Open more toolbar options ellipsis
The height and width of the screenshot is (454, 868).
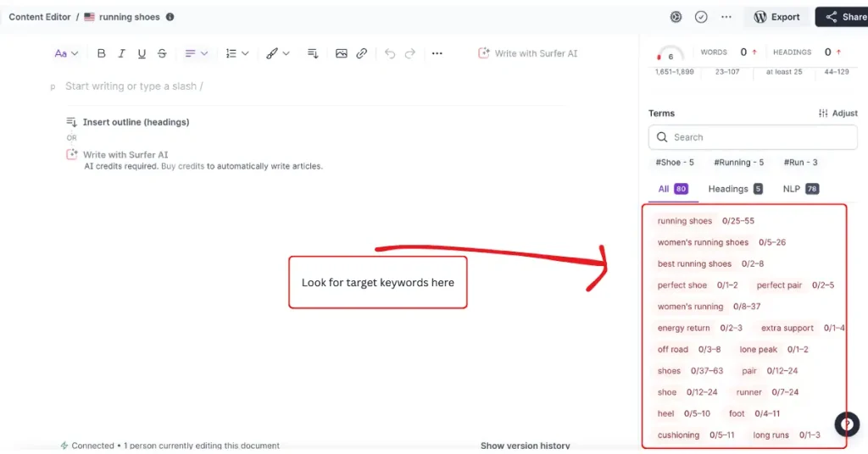(x=437, y=53)
